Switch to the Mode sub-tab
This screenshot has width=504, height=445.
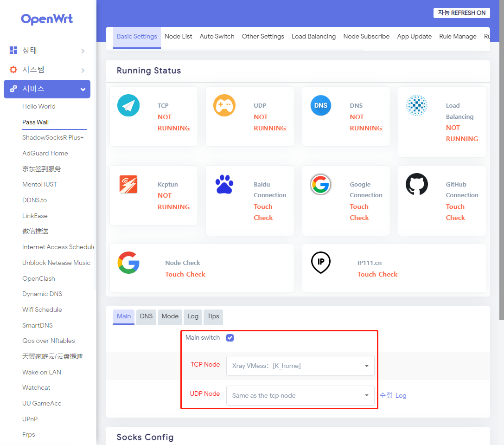(x=170, y=316)
